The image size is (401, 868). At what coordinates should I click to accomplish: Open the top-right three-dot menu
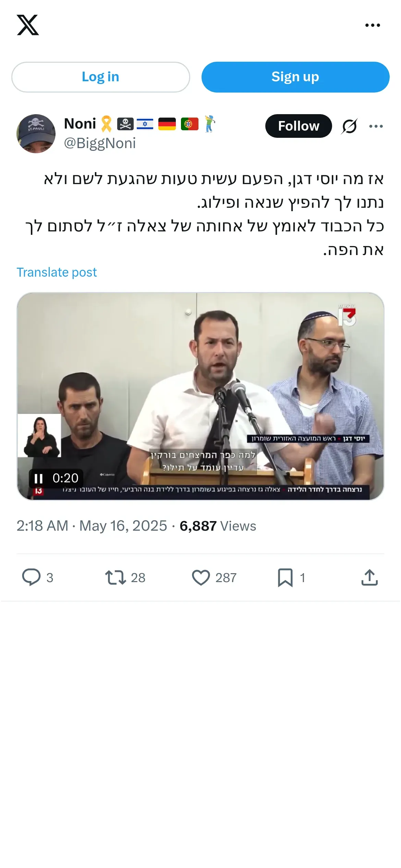373,25
